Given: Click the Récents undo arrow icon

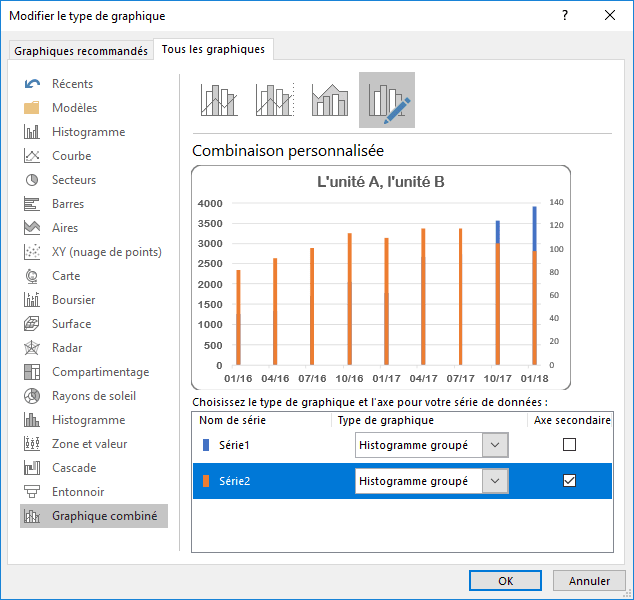Looking at the screenshot, I should [x=32, y=84].
